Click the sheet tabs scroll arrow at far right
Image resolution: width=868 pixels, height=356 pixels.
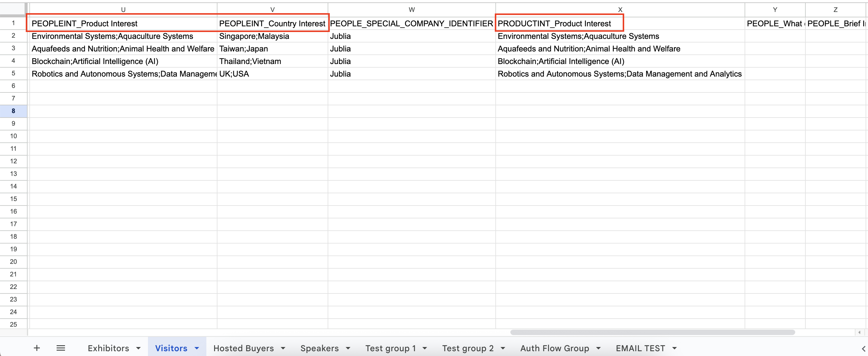[863, 349]
